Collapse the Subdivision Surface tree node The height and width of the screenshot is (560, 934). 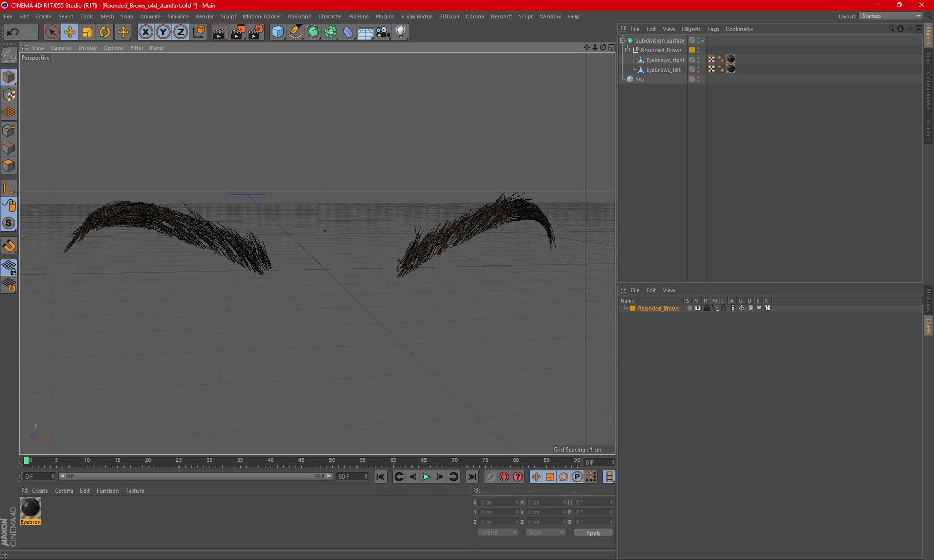point(622,40)
